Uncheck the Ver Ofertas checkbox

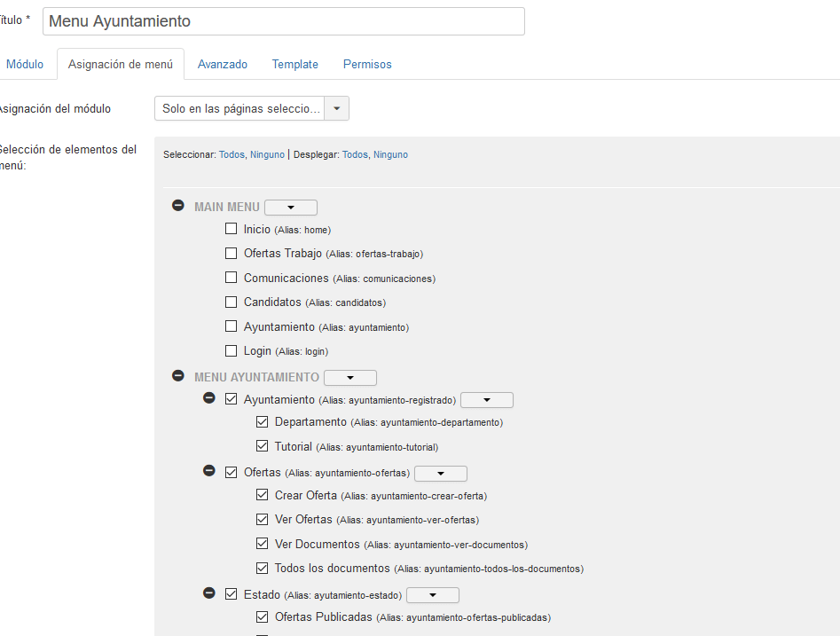262,519
